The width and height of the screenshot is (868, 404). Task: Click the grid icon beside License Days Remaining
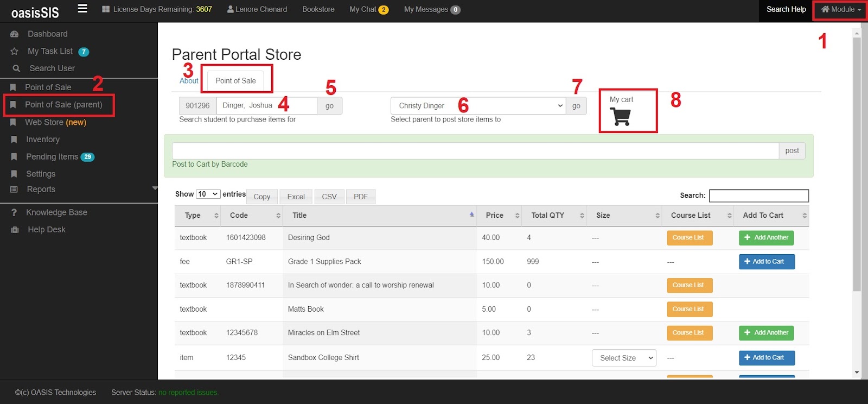point(106,9)
